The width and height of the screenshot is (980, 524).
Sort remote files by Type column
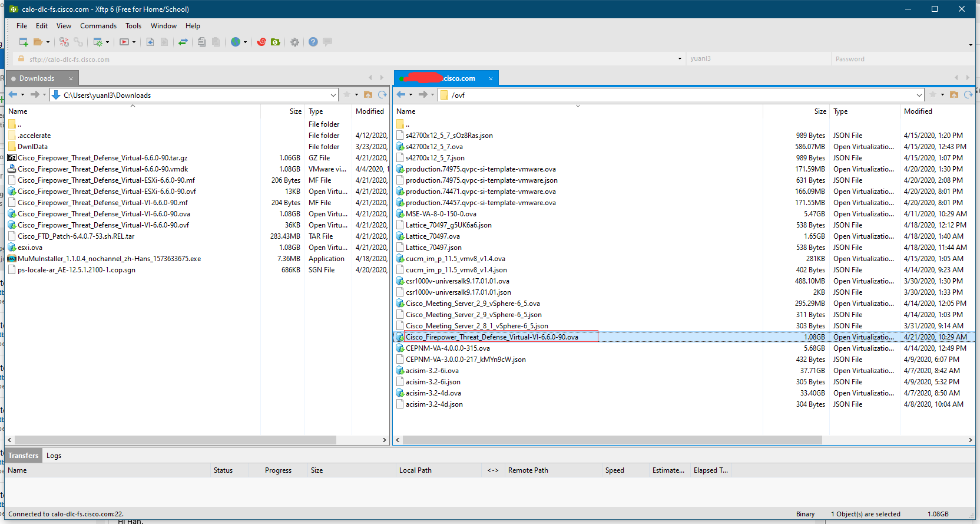pos(865,111)
